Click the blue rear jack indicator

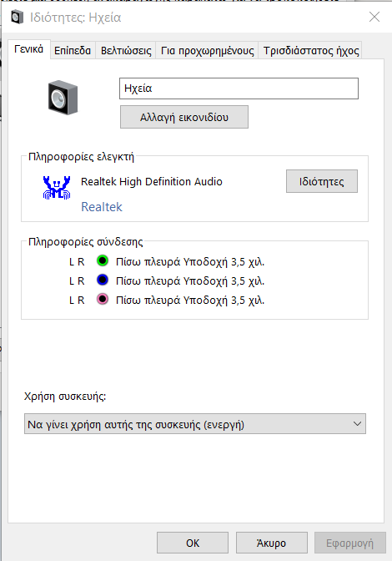tap(103, 280)
